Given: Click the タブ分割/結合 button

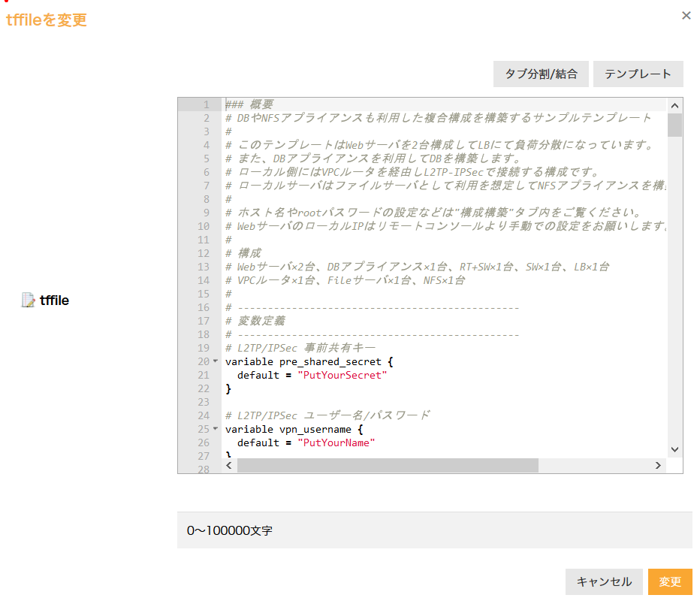Looking at the screenshot, I should 541,74.
